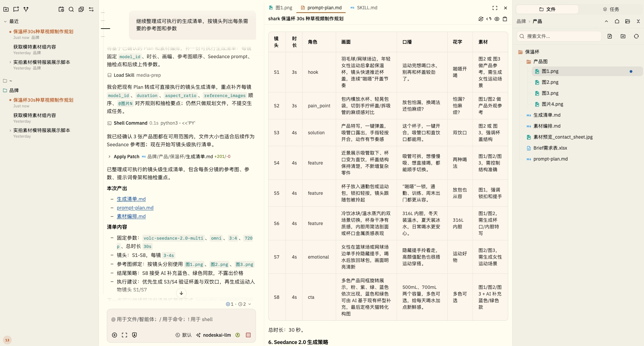Collapse the 最近 section
Screen dimensions: 644x346
[x=5, y=21]
